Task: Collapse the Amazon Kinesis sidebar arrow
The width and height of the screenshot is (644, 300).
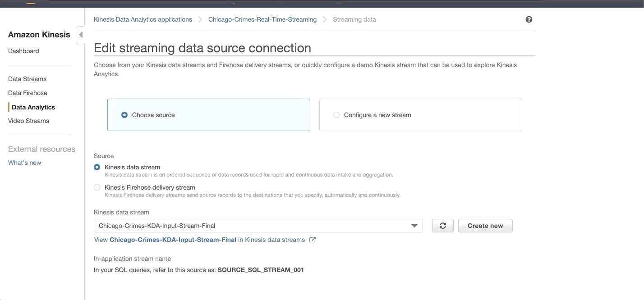Action: [x=80, y=35]
